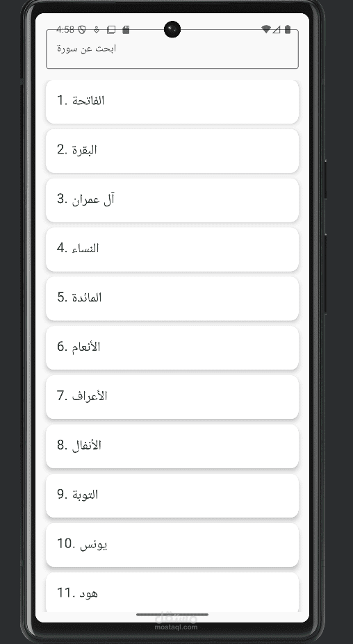
Task: Tap the Wi-Fi status icon
Action: [x=266, y=29]
